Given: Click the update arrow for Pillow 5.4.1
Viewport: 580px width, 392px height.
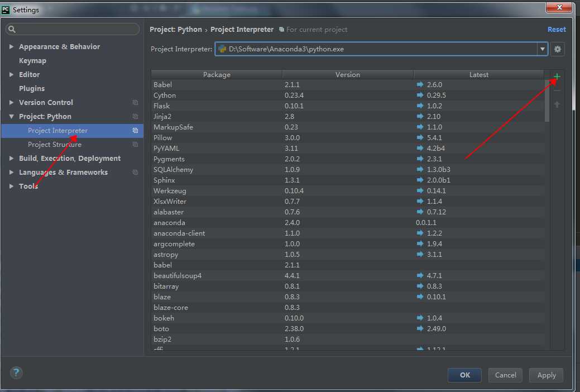Looking at the screenshot, I should (x=420, y=138).
